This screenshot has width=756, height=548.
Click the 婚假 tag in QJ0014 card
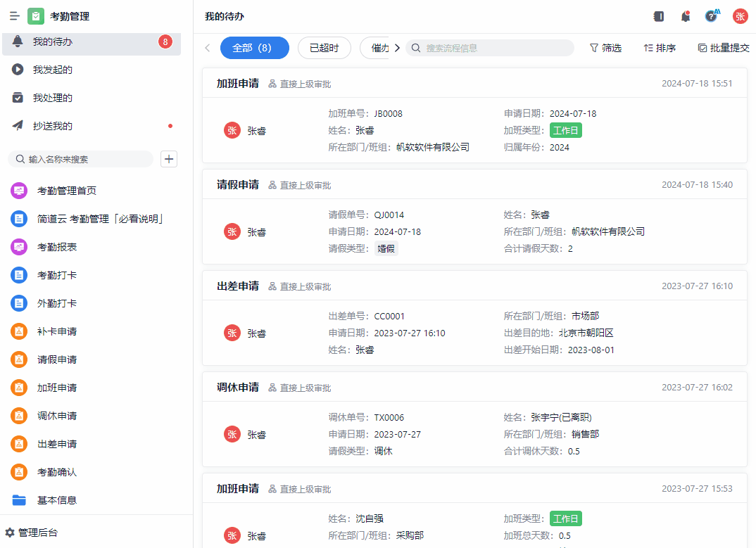[x=386, y=249]
